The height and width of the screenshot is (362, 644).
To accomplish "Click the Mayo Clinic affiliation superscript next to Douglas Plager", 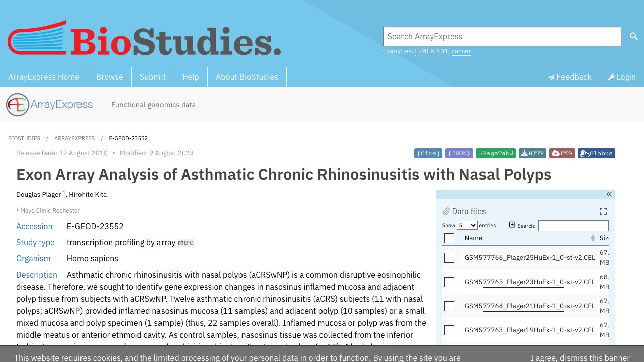I will pos(64,193).
